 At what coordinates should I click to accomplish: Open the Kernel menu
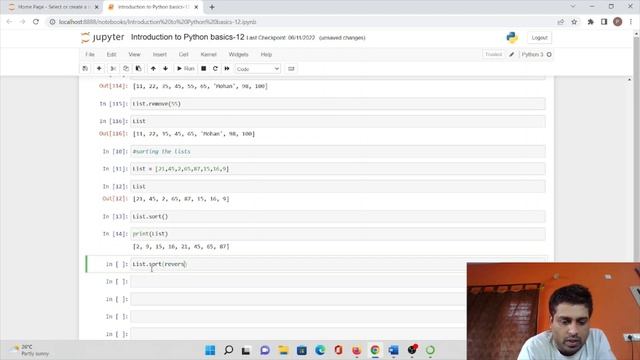(209, 54)
